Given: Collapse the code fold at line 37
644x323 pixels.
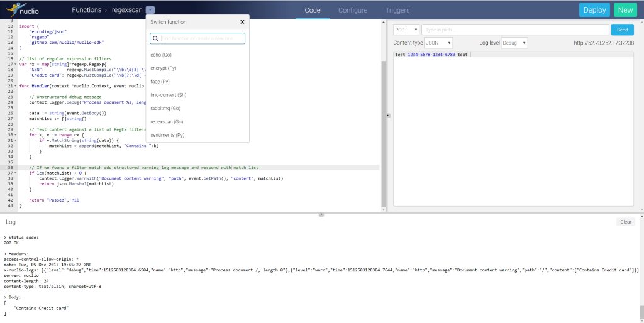Looking at the screenshot, I should 16,173.
